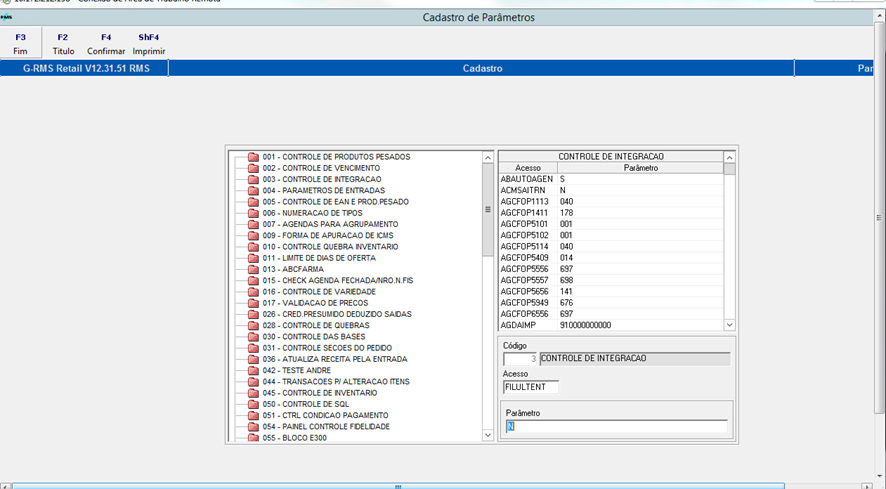This screenshot has height=489, width=886.
Task: Click folder icon of 003 - CONTROLE DE INTEGRACAO
Action: (x=253, y=180)
